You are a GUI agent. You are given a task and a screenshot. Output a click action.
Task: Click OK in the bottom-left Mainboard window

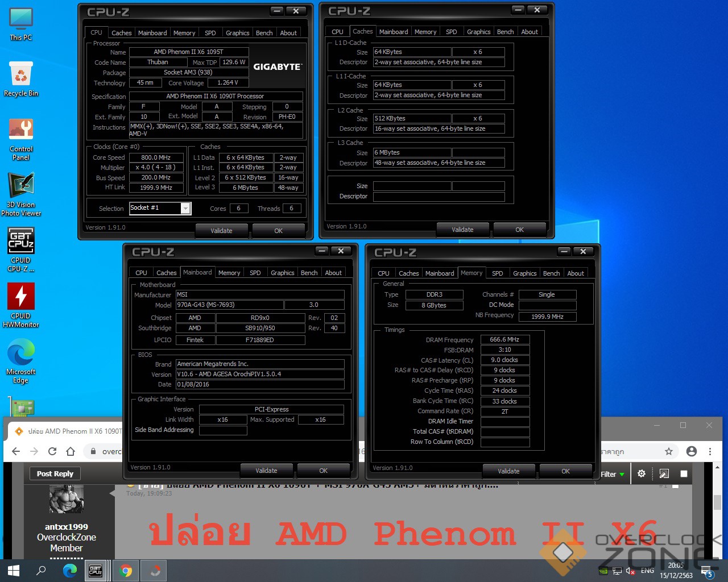pyautogui.click(x=324, y=471)
